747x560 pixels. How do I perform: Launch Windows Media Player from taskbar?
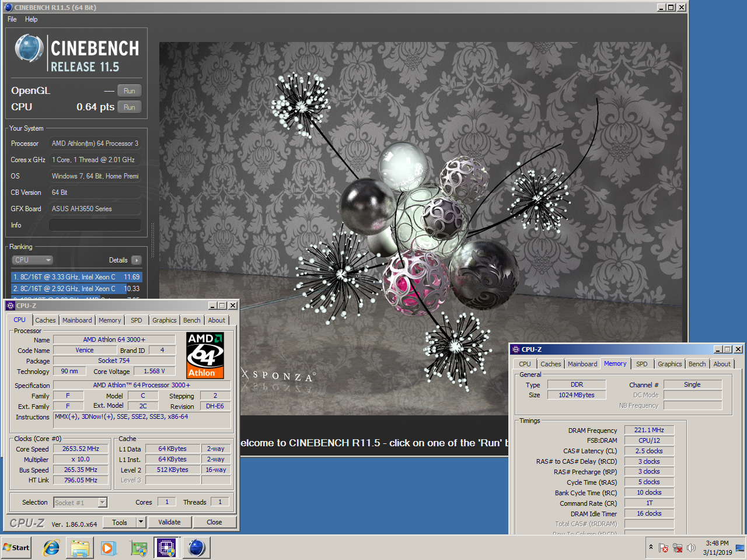tap(109, 548)
